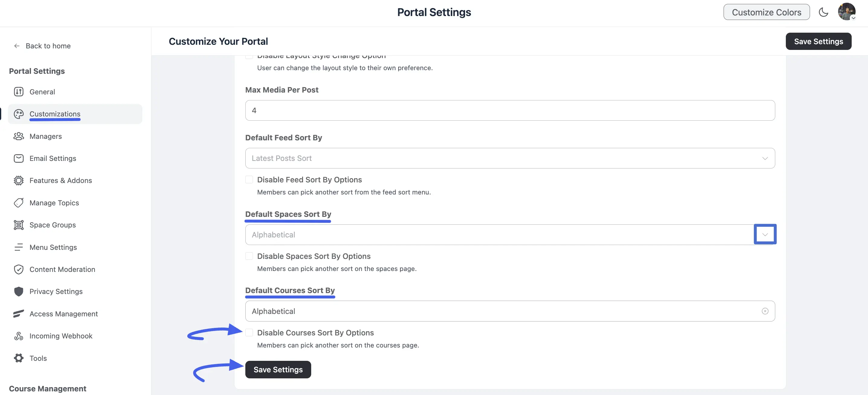This screenshot has width=868, height=395.
Task: Open Manage Topics settings
Action: pos(75,203)
